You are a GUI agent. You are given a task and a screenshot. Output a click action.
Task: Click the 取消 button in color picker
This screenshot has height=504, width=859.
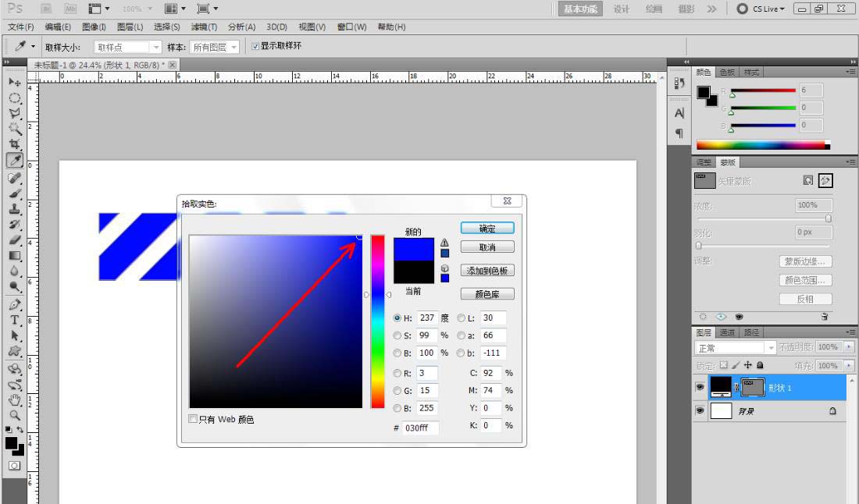coord(487,247)
